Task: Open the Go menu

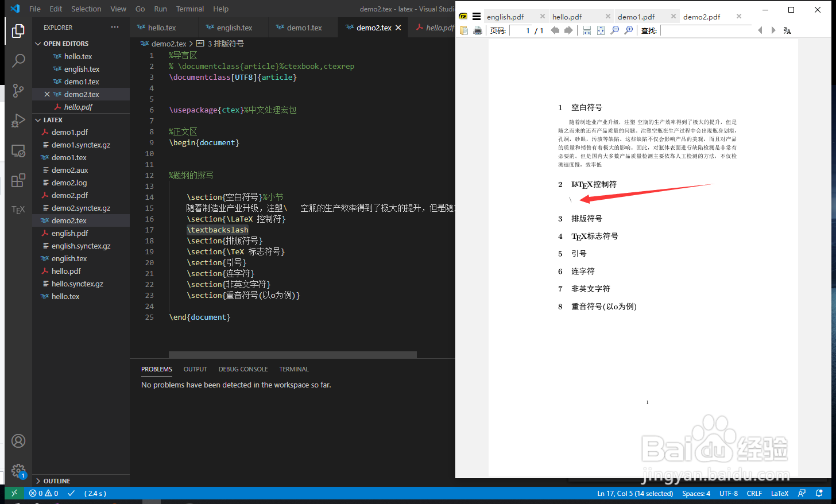Action: click(140, 9)
